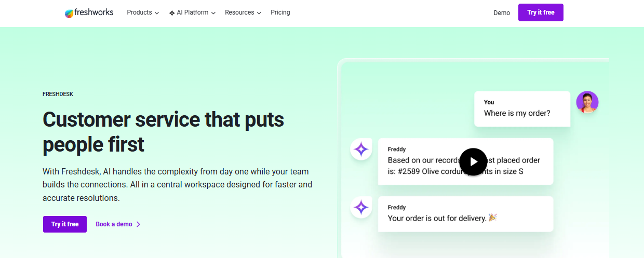Open the Book a demo link
The height and width of the screenshot is (258, 644).
pyautogui.click(x=118, y=224)
